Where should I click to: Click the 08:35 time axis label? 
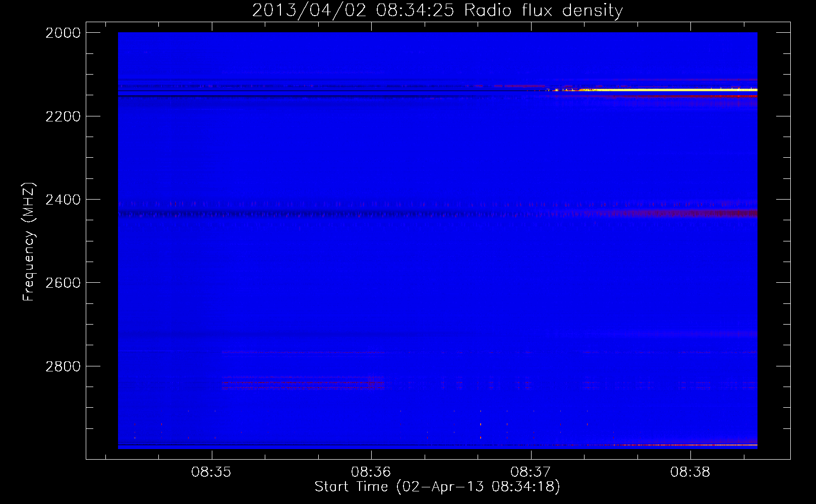pos(211,472)
